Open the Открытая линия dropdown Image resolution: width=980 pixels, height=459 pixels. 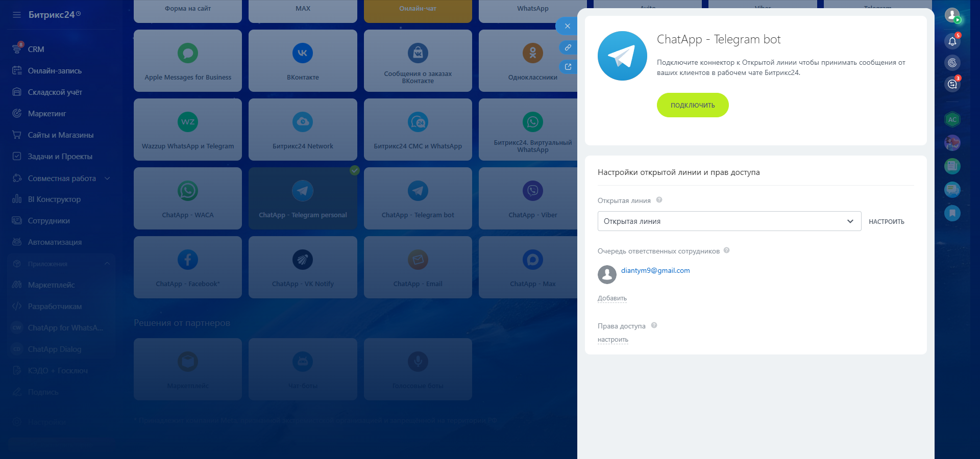(729, 221)
